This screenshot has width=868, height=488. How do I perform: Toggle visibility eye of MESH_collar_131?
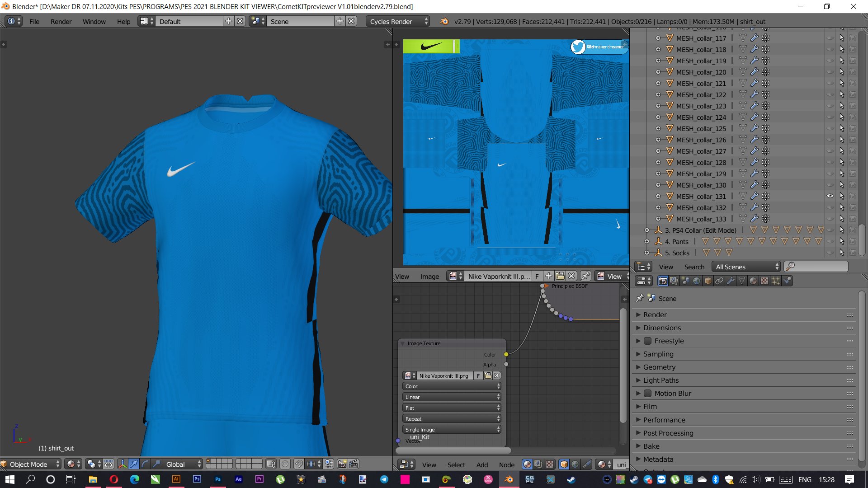(x=830, y=196)
